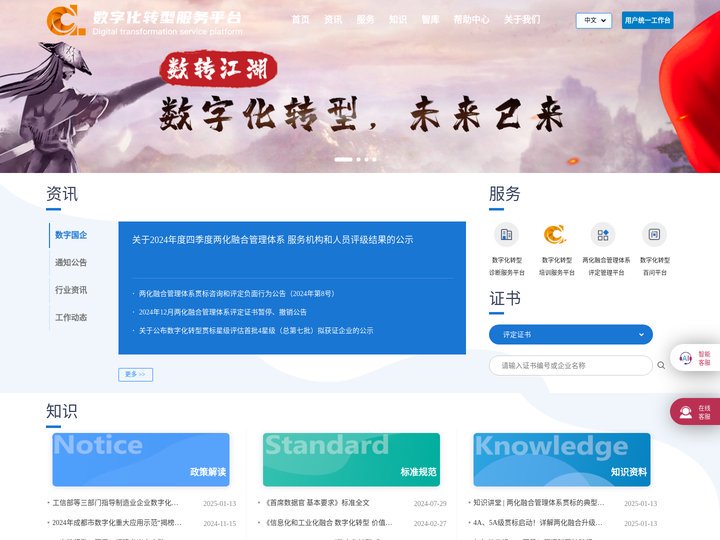Image resolution: width=720 pixels, height=540 pixels.
Task: Open 《首席数据官 基本要求》标准全文 link
Action: pos(316,503)
